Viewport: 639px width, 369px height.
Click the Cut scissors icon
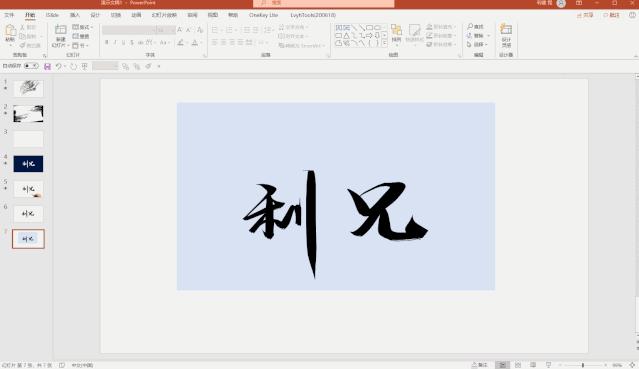(23, 27)
